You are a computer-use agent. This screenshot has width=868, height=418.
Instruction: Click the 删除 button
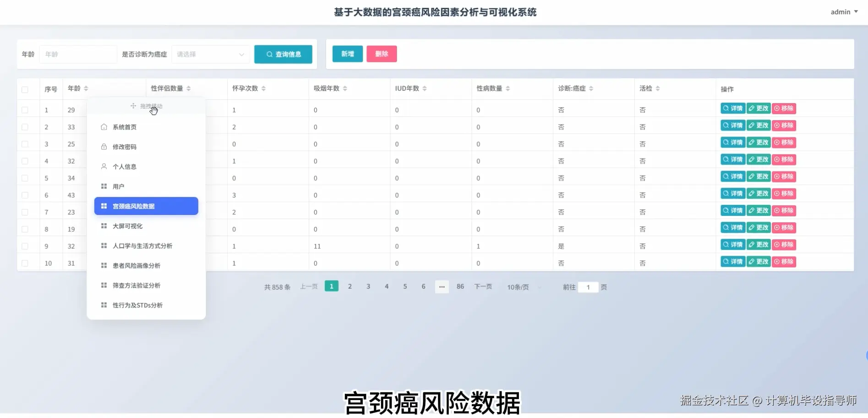click(382, 54)
